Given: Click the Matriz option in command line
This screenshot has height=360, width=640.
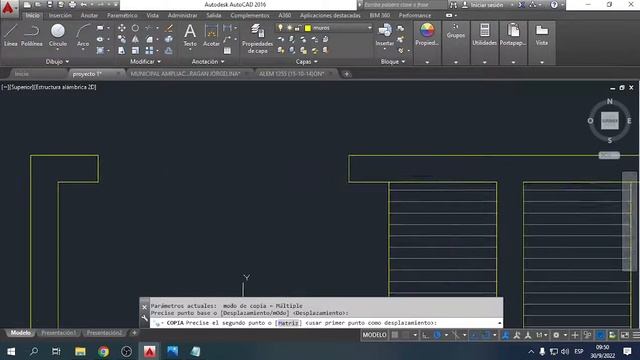Looking at the screenshot, I should point(288,323).
